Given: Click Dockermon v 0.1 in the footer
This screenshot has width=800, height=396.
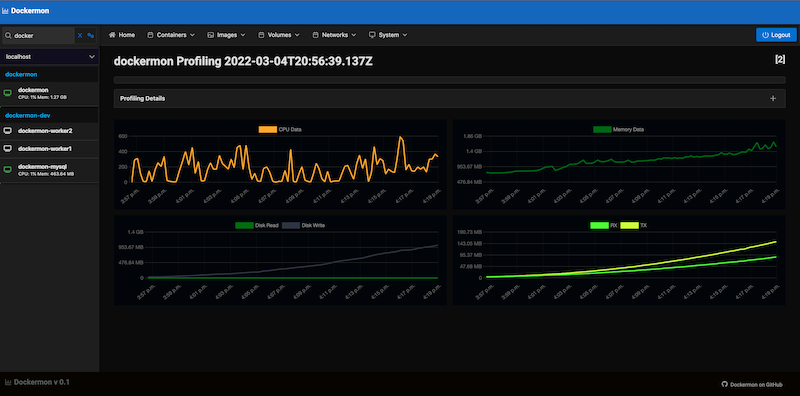Looking at the screenshot, I should (x=37, y=382).
